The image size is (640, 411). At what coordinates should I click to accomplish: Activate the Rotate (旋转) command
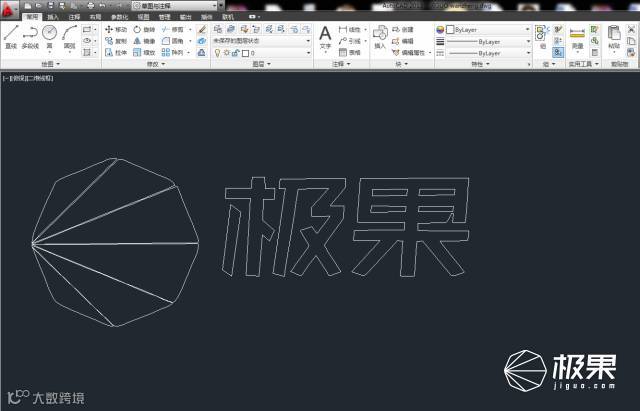click(x=144, y=29)
